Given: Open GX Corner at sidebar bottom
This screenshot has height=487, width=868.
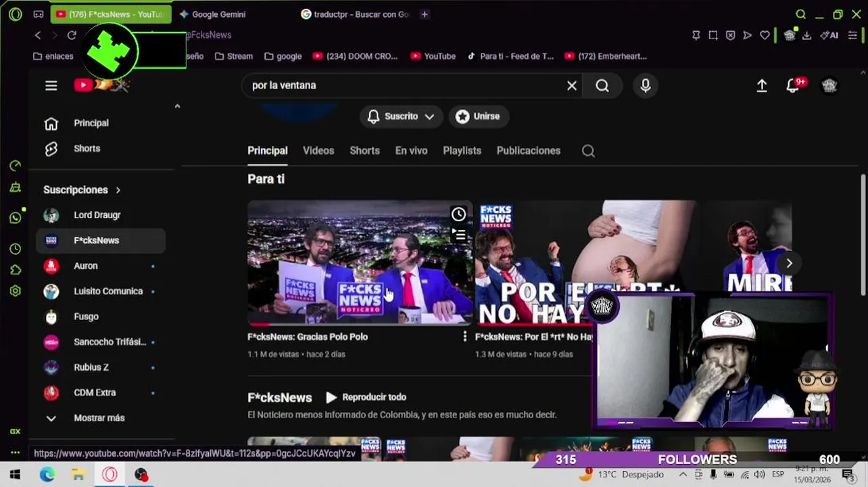Looking at the screenshot, I should pos(15,432).
